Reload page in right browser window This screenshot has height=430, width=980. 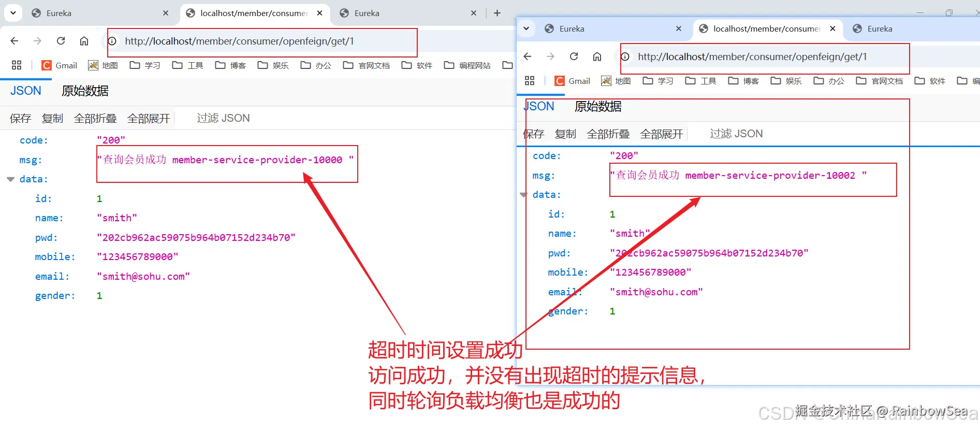pos(574,56)
